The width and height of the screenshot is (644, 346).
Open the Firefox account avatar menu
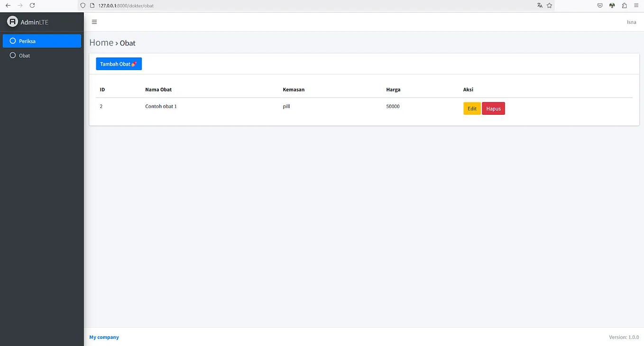[x=612, y=5]
